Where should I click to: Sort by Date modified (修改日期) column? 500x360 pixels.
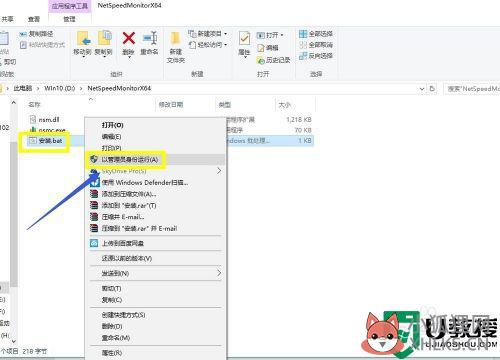(x=171, y=105)
